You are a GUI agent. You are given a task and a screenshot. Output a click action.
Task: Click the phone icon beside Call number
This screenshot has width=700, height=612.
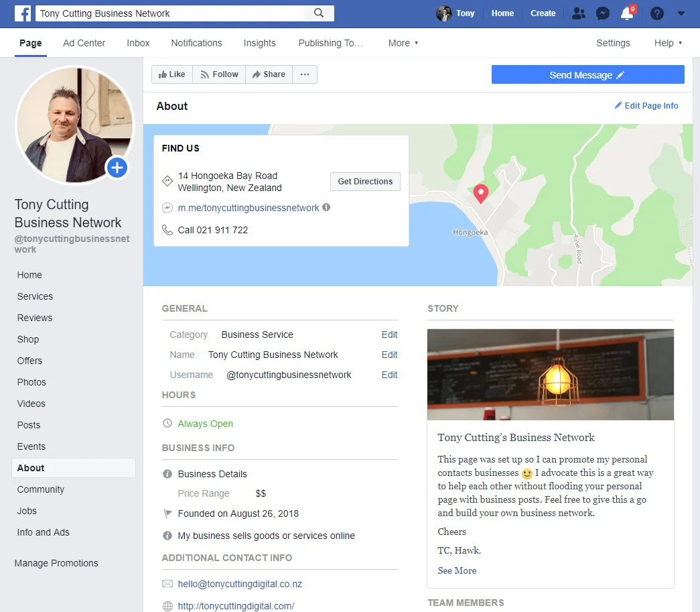167,230
